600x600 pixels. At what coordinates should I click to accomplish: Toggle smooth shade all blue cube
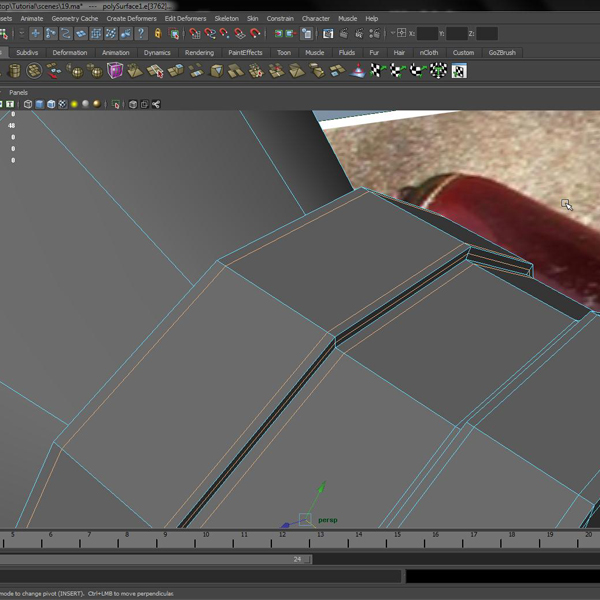pyautogui.click(x=39, y=104)
